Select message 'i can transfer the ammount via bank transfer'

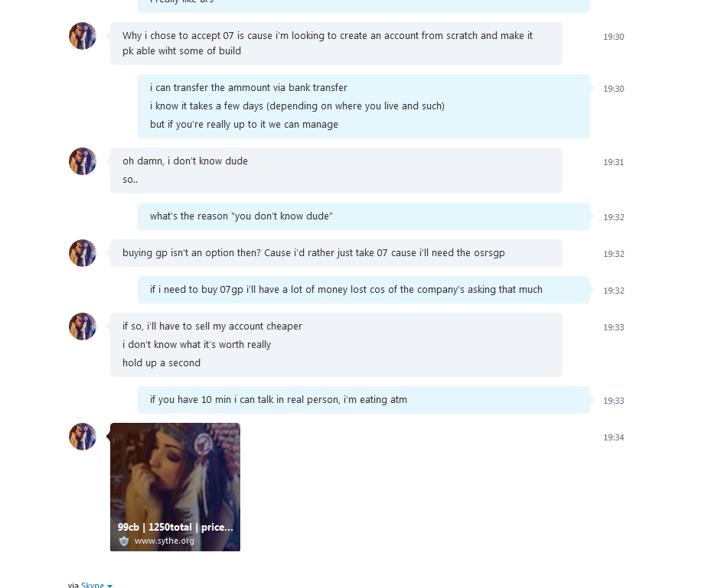pyautogui.click(x=249, y=87)
